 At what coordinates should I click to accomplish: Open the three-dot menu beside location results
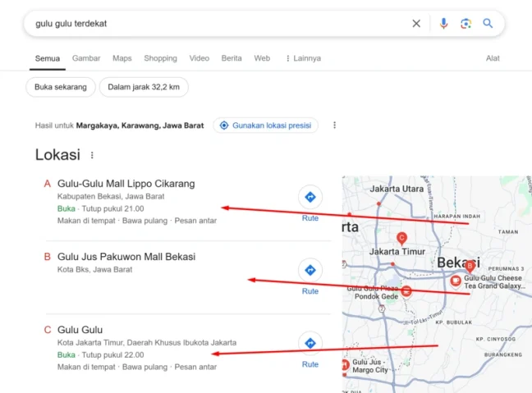pos(334,126)
